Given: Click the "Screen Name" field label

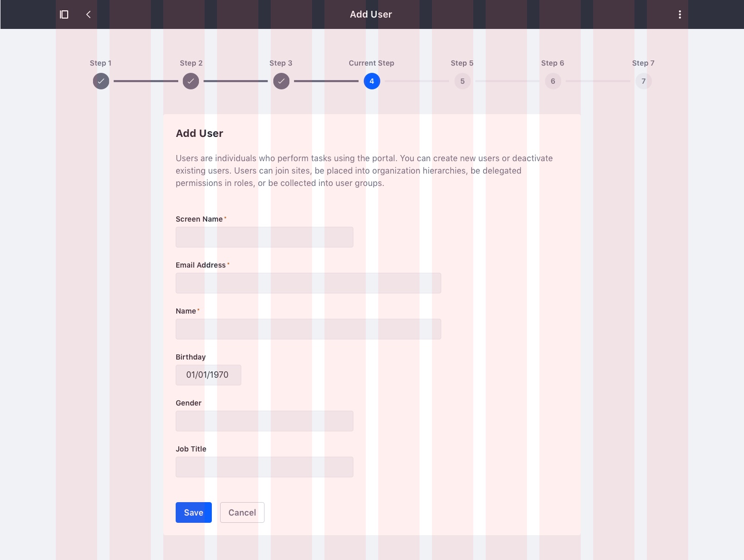Looking at the screenshot, I should pos(199,219).
